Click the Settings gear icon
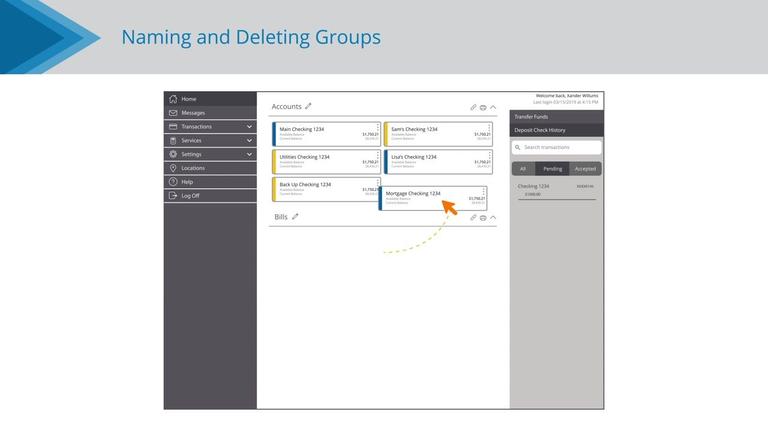This screenshot has height=432, width=768. (x=173, y=154)
